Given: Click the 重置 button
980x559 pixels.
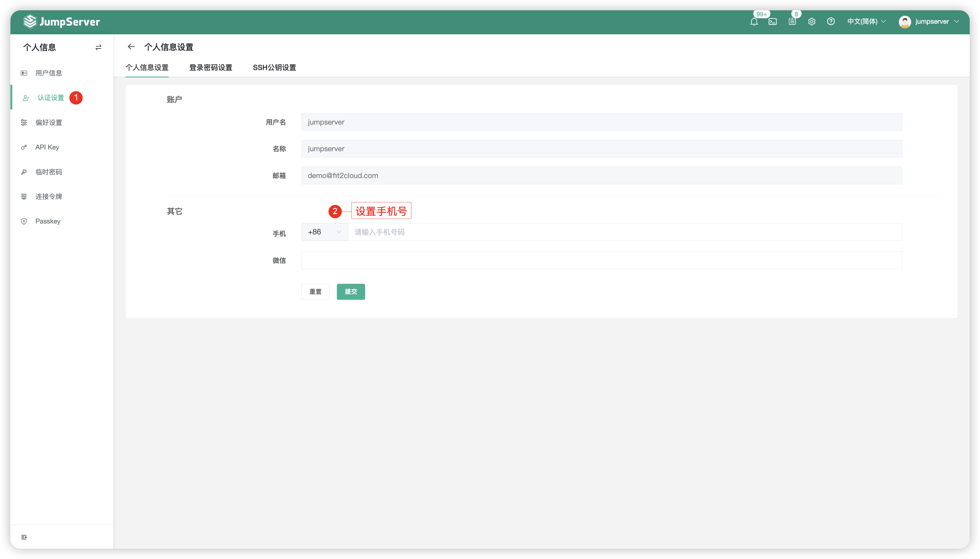Looking at the screenshot, I should coord(315,292).
